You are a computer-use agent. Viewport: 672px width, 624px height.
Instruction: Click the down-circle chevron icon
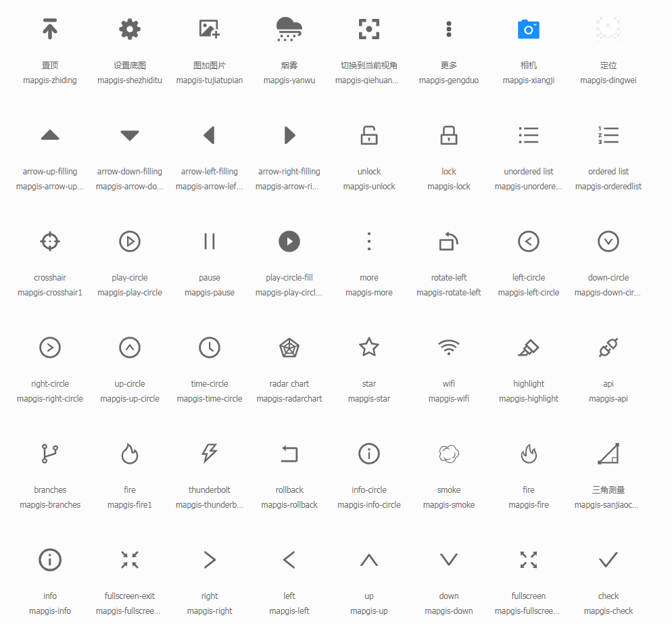point(608,241)
